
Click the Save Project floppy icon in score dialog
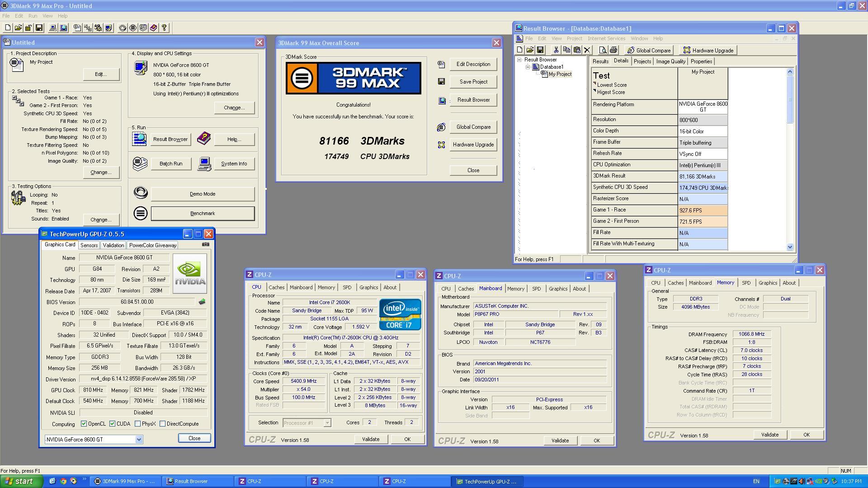(x=441, y=82)
